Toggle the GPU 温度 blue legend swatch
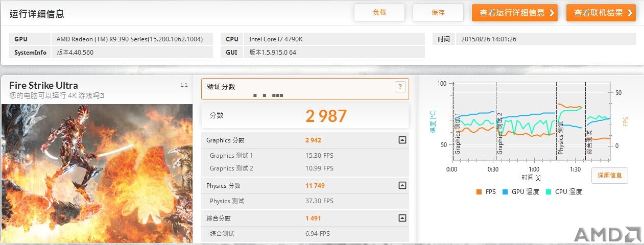The width and height of the screenshot is (644, 245). (x=504, y=192)
